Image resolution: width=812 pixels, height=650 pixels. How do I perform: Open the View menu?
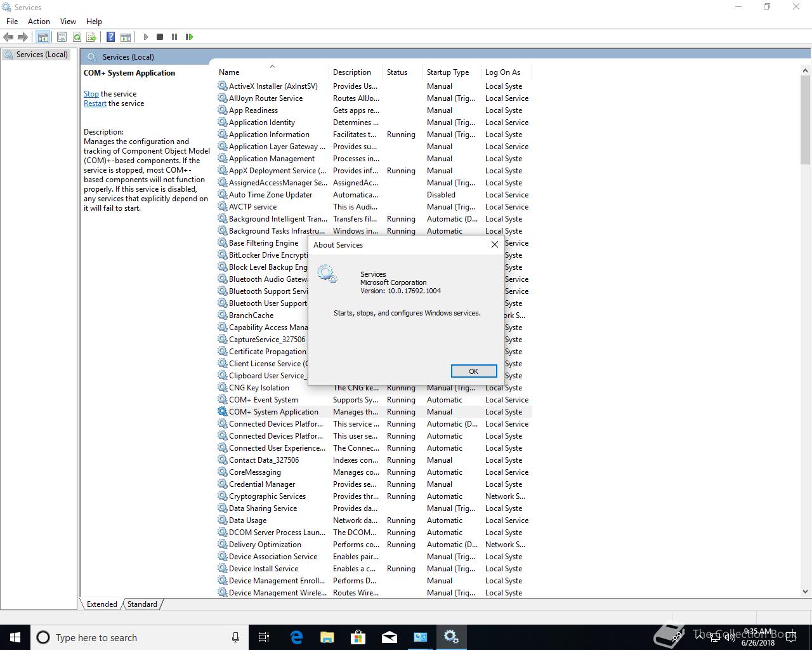(x=68, y=21)
